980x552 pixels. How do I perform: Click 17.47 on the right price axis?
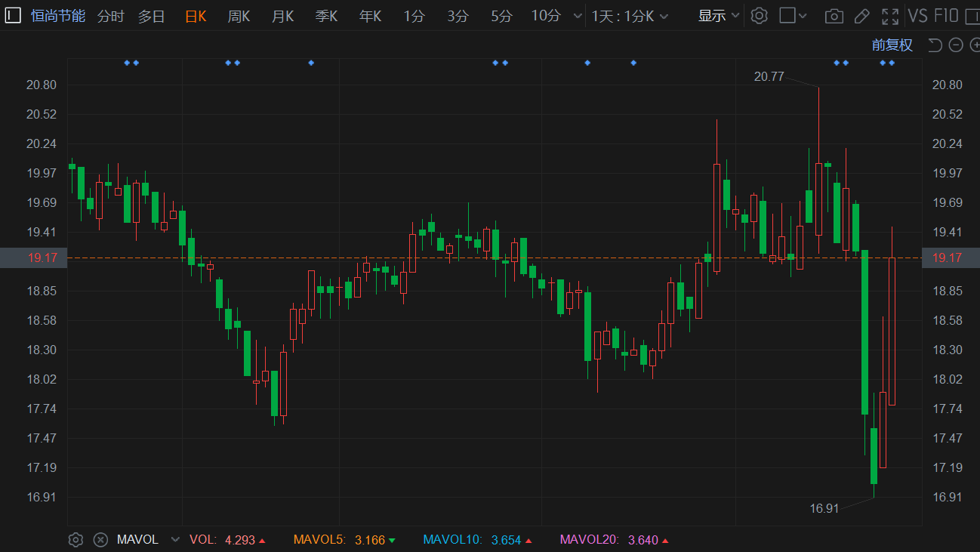(948, 438)
